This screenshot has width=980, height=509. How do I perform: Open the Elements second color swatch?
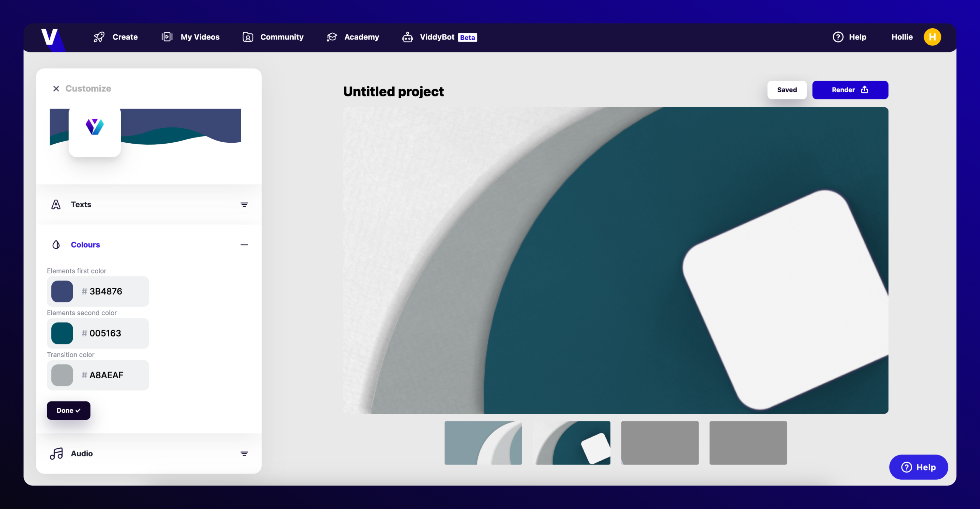(62, 334)
